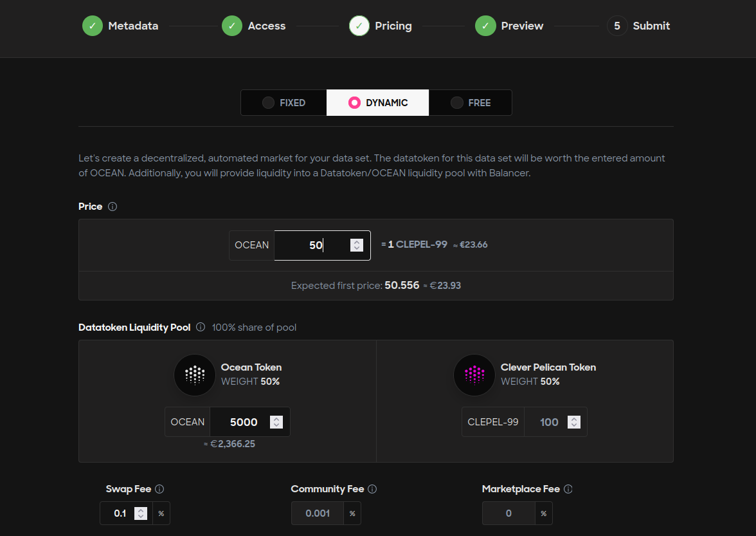Click the Metadata step checkmark icon

coord(93,26)
